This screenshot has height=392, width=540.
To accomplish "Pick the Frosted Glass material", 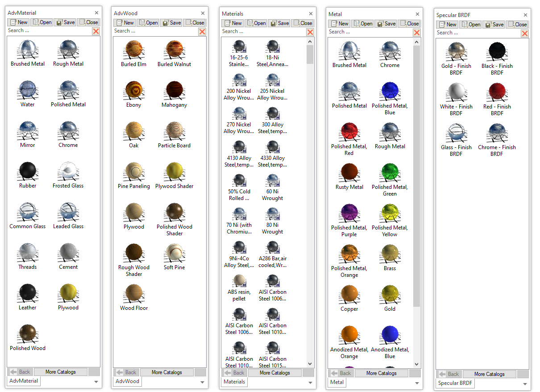I will 68,175.
